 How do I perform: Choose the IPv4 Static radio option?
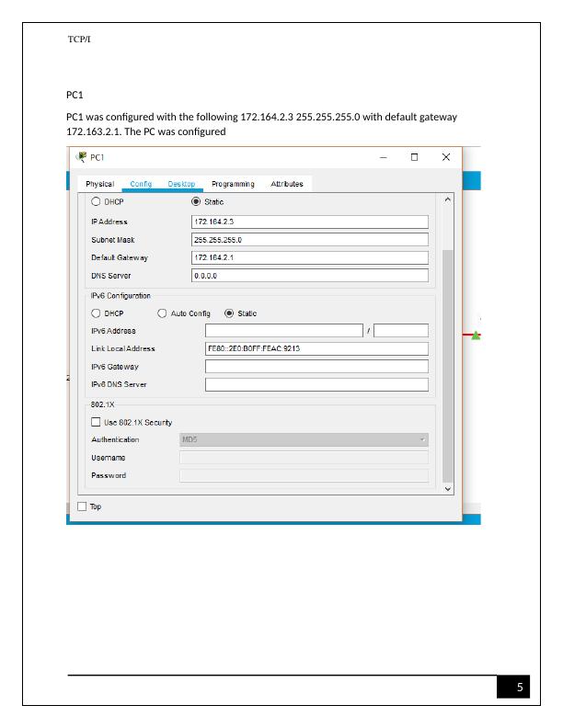coord(196,202)
